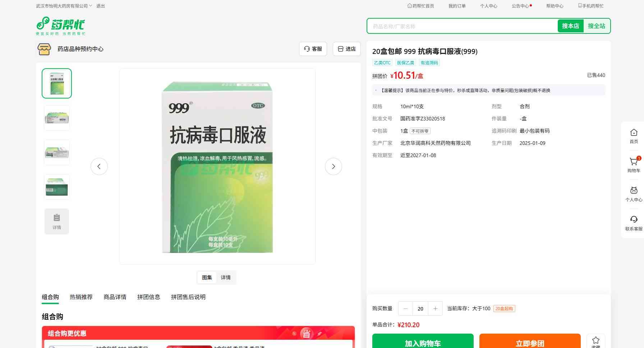Click the 详情 thumbnail icon
This screenshot has width=644, height=348.
click(x=57, y=221)
